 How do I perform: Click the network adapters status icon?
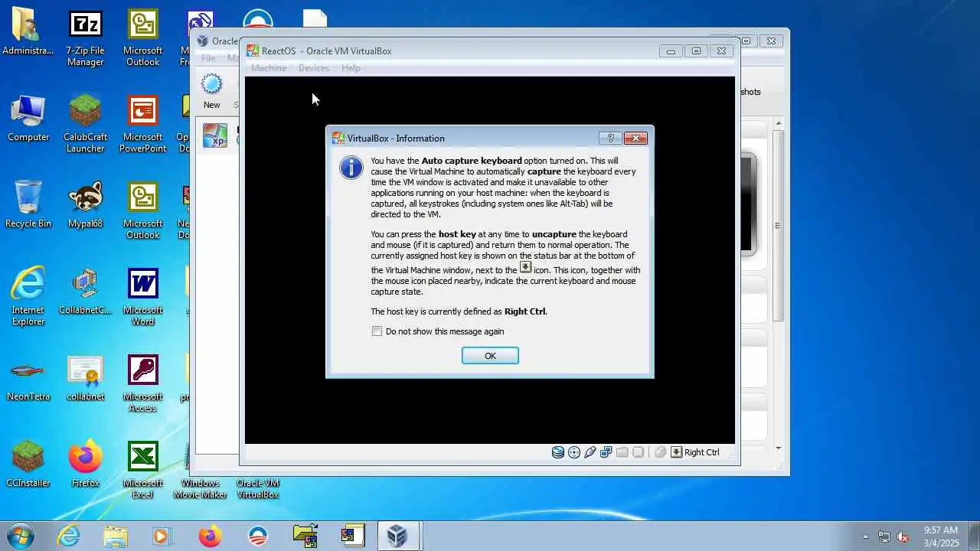coord(606,452)
